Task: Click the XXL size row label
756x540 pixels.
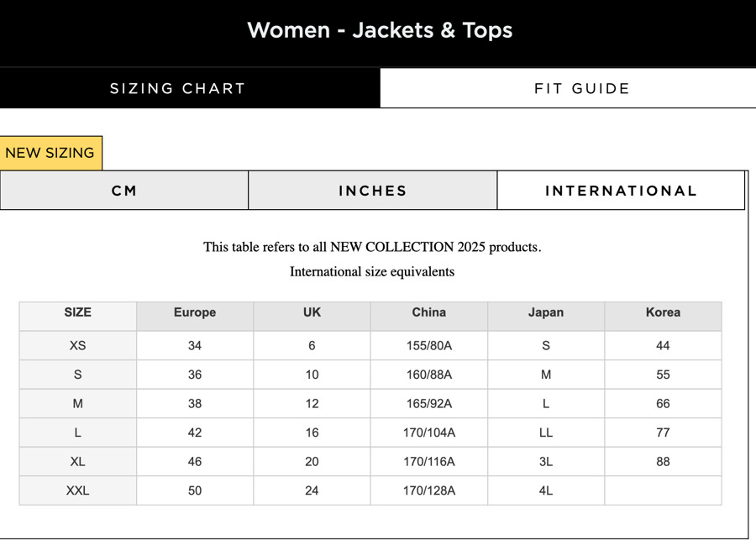Action: click(x=77, y=490)
